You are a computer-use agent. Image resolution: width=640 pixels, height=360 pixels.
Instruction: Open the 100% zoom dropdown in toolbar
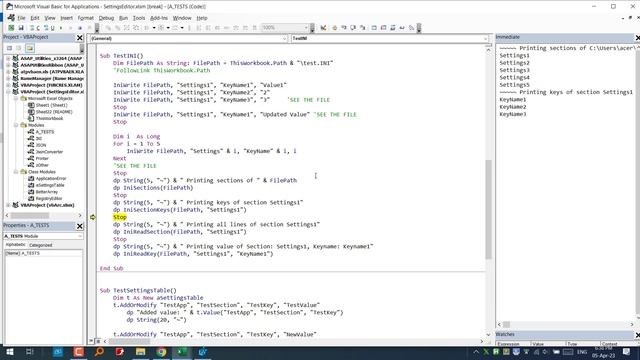pyautogui.click(x=306, y=28)
